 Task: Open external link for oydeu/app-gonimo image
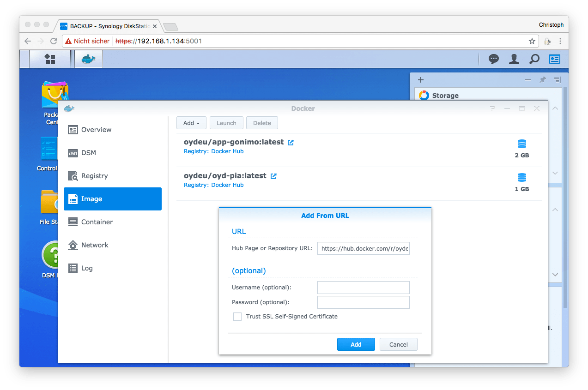[x=291, y=143]
